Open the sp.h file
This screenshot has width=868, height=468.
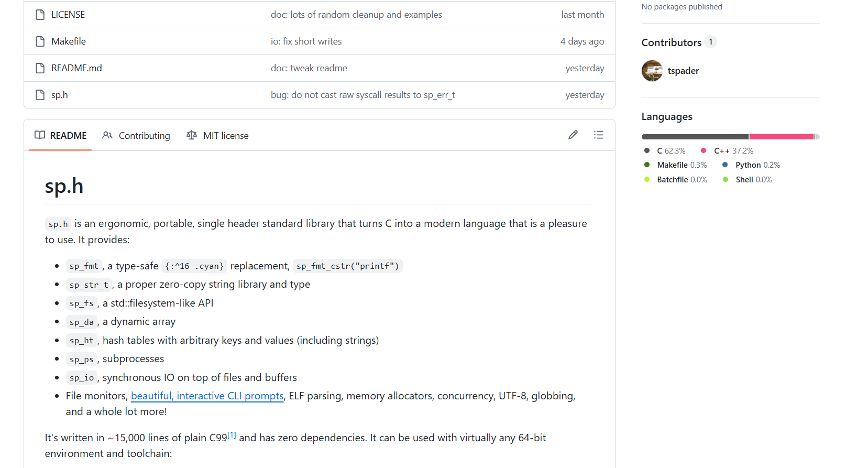[x=60, y=95]
